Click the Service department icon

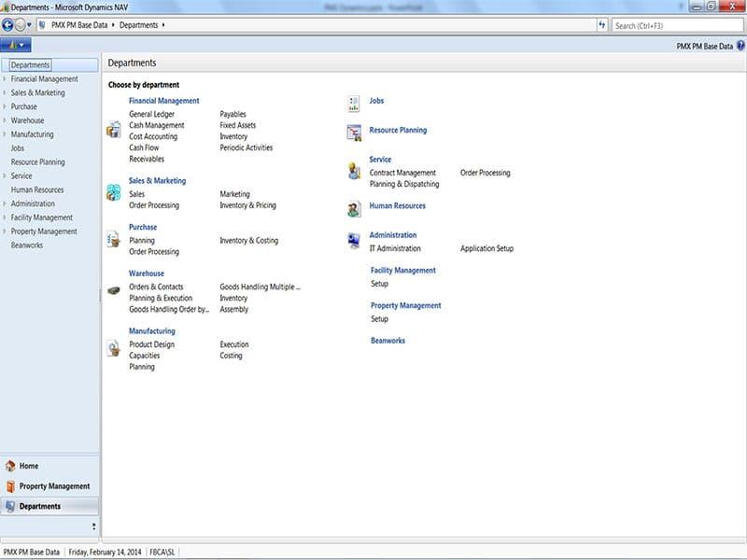[x=354, y=171]
